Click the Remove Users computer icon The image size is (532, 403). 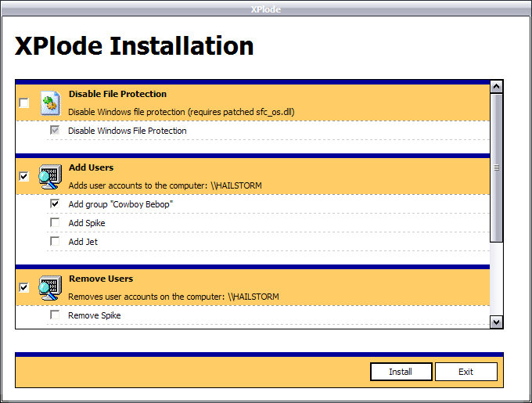click(50, 288)
